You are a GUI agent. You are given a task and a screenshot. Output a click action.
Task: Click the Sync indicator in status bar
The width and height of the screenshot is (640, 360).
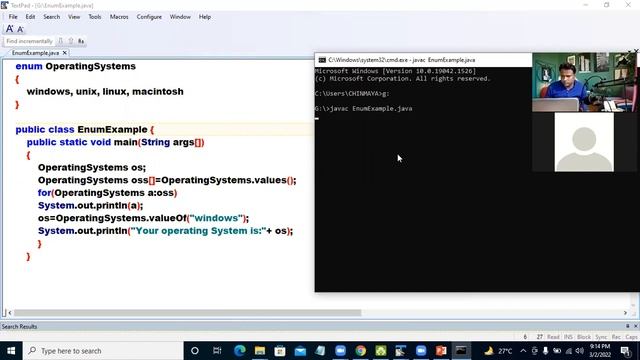pos(601,337)
